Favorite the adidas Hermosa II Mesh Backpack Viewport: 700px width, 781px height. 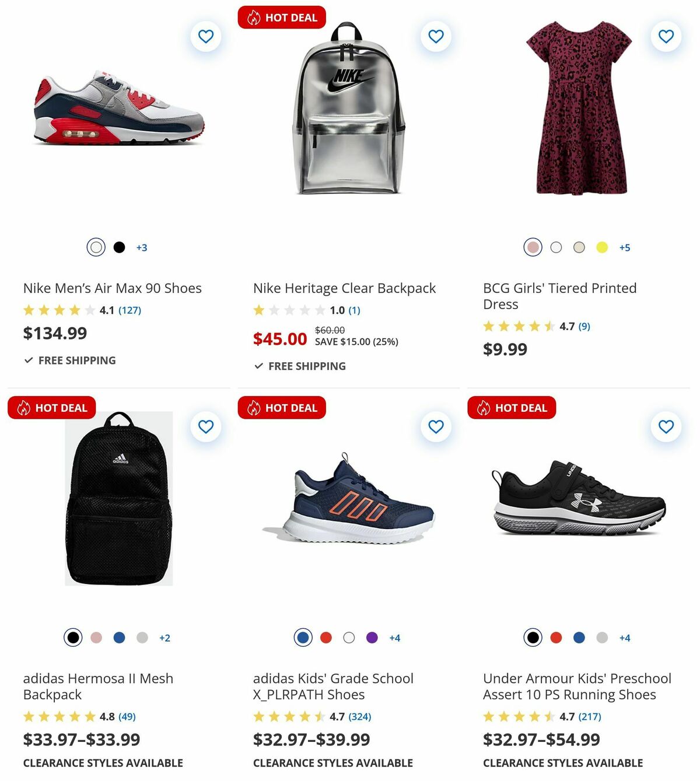tap(206, 428)
